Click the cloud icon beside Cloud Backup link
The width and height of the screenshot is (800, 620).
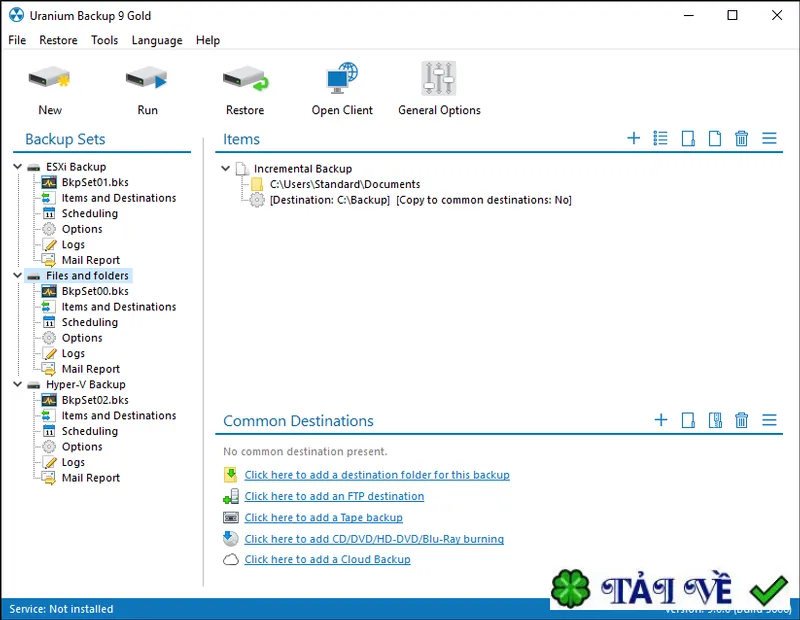click(231, 560)
